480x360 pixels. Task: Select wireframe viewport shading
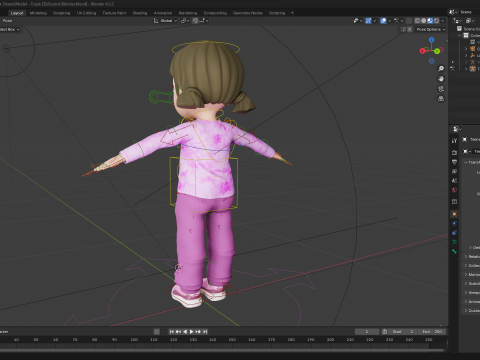point(417,21)
